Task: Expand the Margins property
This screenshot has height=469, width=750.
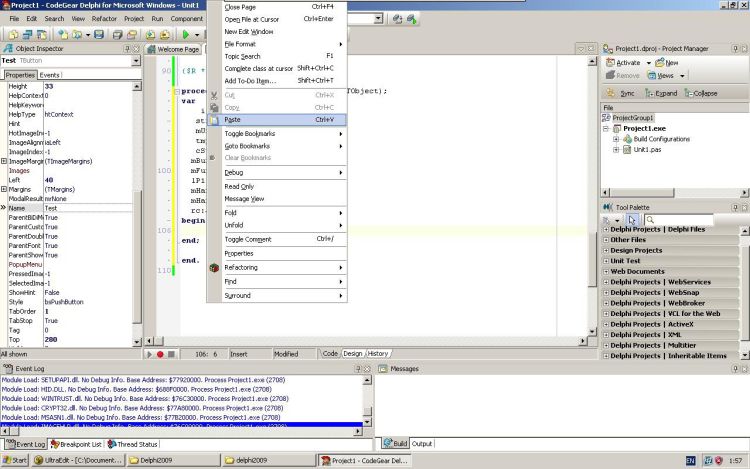Action: 4,189
